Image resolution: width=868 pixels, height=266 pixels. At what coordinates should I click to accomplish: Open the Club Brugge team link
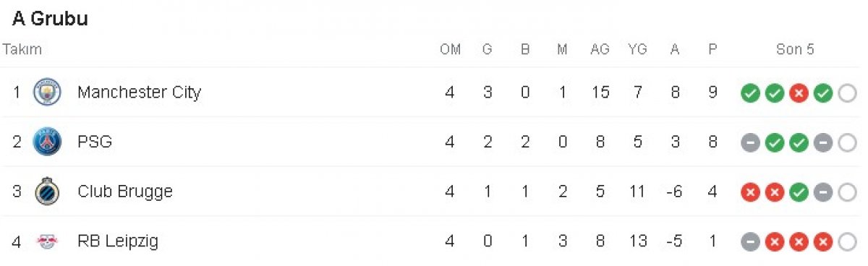[125, 192]
